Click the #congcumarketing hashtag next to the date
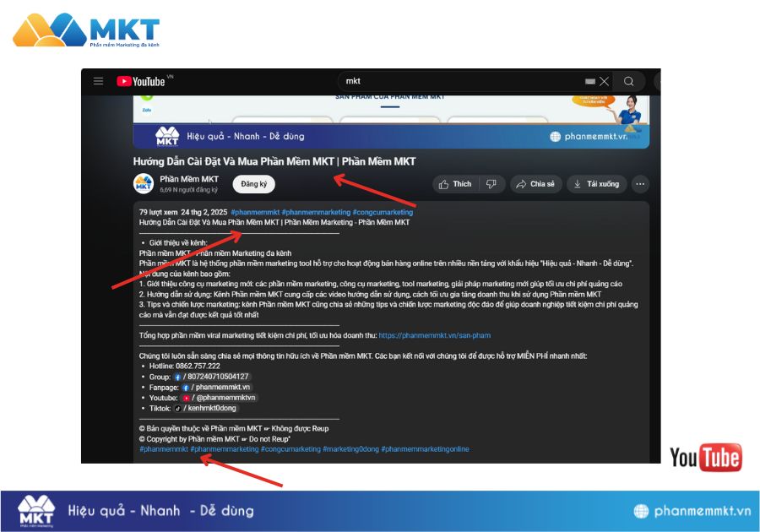The height and width of the screenshot is (532, 760). tap(383, 212)
